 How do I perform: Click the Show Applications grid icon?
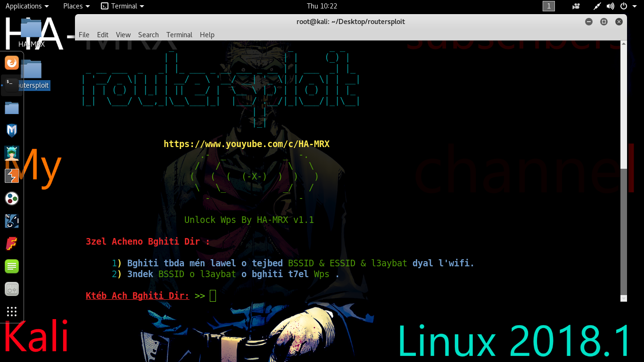point(11,312)
